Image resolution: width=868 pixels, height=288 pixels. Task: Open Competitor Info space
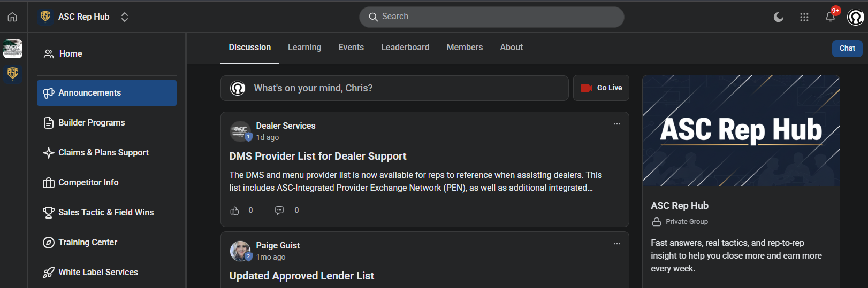click(x=107, y=183)
